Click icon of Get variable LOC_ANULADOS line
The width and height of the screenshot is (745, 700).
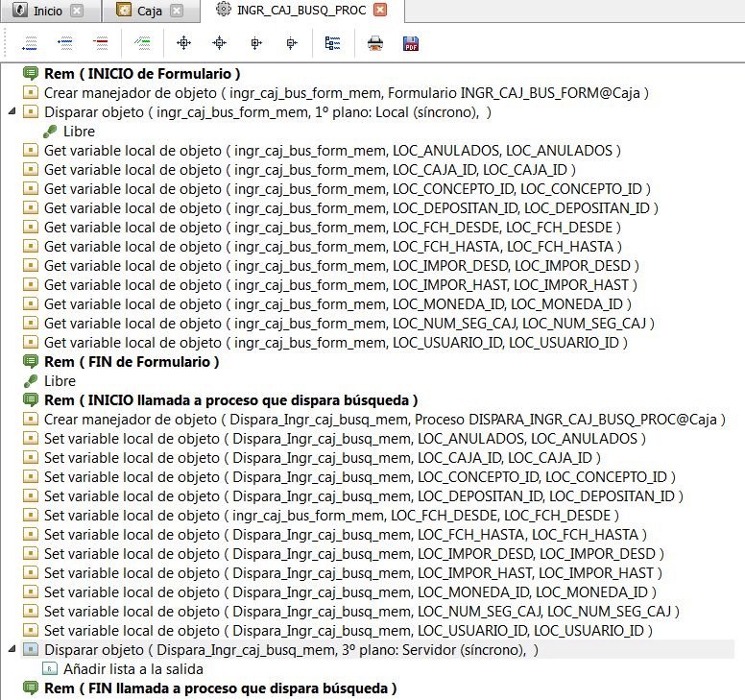click(x=31, y=150)
